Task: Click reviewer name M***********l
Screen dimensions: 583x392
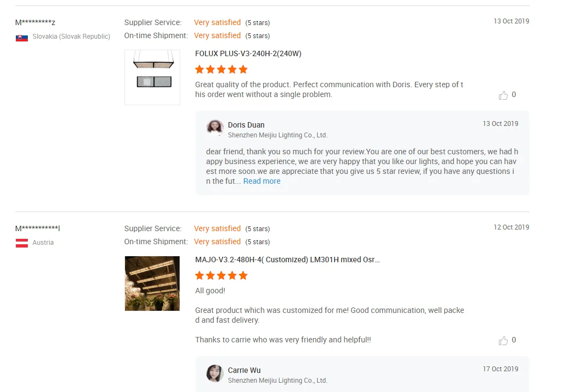Action: click(x=37, y=228)
